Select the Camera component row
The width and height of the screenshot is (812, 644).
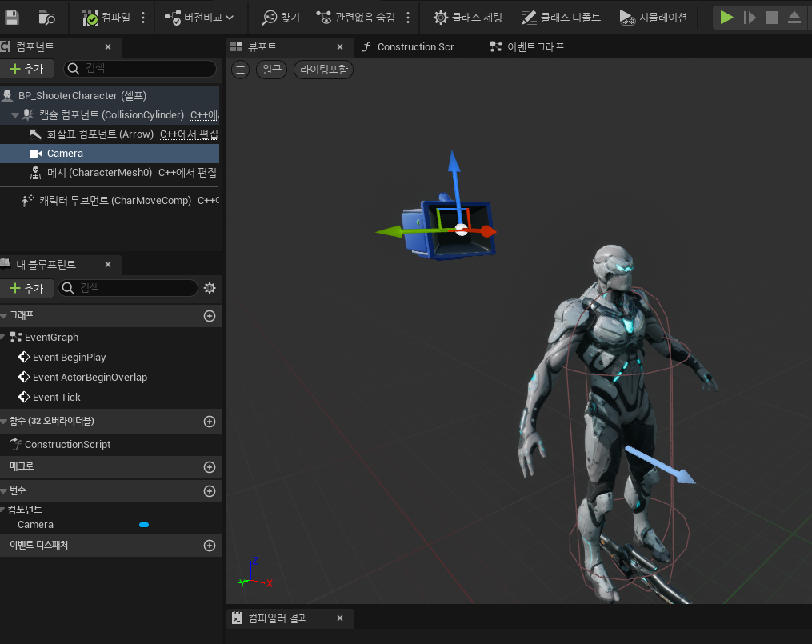(110, 154)
